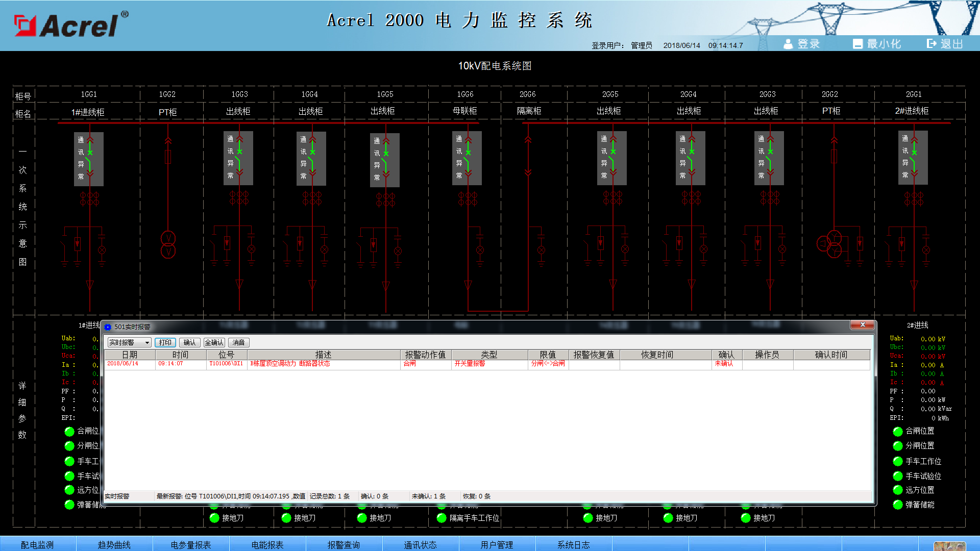
Task: Click 接地刀 indicator under cabinet 2GG5
Action: point(588,518)
